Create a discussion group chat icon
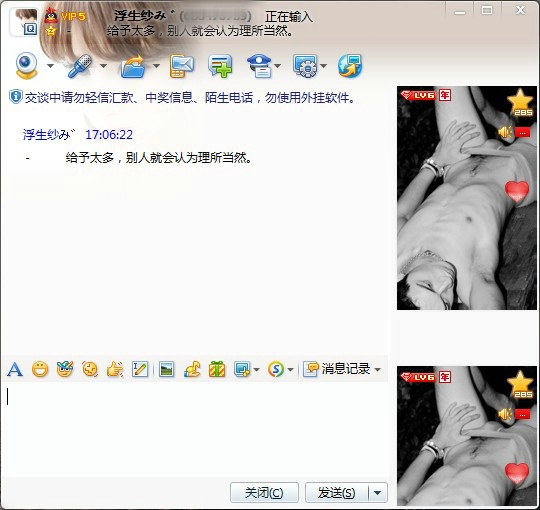 point(220,66)
